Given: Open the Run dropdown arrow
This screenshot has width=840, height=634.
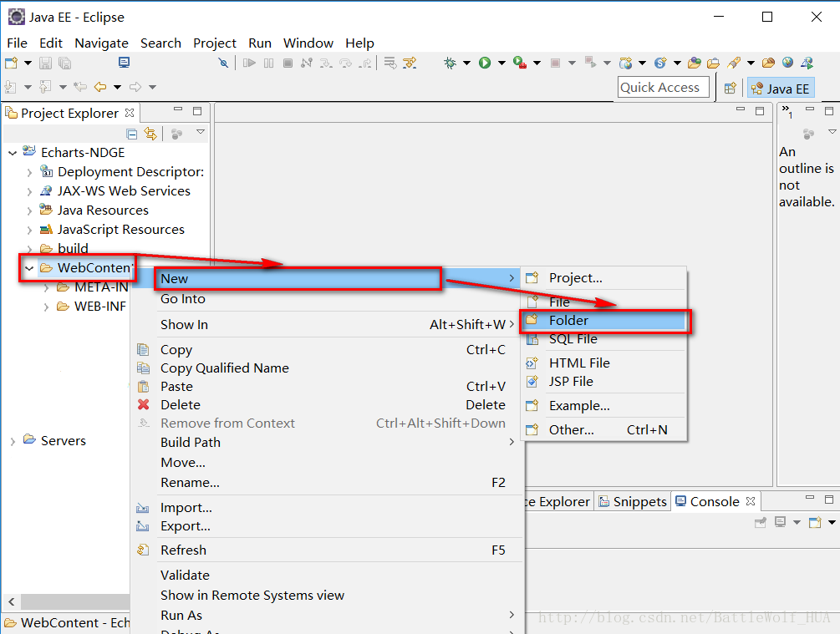Looking at the screenshot, I should (501, 63).
